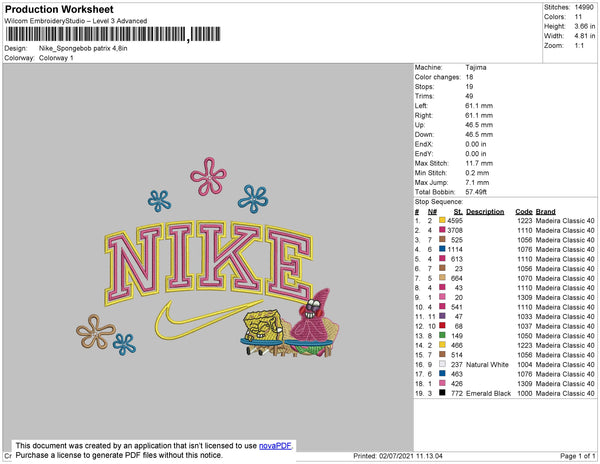The height and width of the screenshot is (464, 600).
Task: Pick the Natural White swatch in row 16
Action: click(x=442, y=364)
